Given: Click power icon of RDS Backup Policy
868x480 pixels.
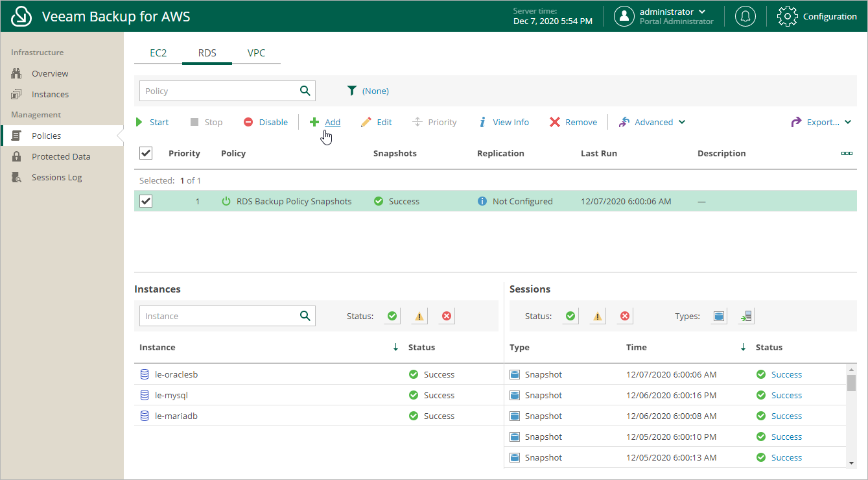Looking at the screenshot, I should 226,201.
